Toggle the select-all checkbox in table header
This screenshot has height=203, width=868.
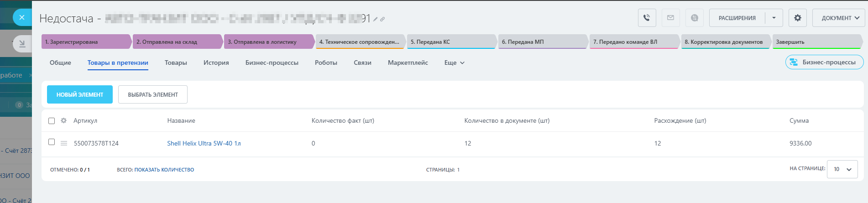pos(52,121)
